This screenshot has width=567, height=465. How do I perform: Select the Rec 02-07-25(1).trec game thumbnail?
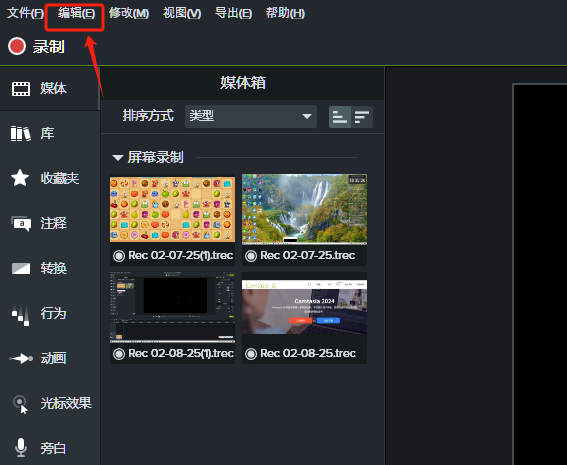pyautogui.click(x=172, y=209)
